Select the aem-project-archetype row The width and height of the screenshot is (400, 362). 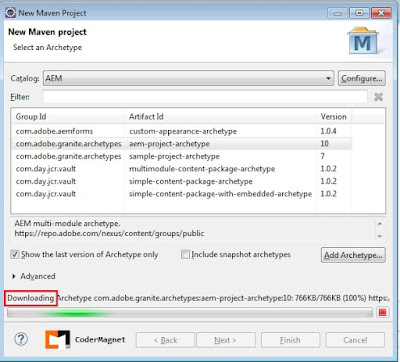coord(182,144)
